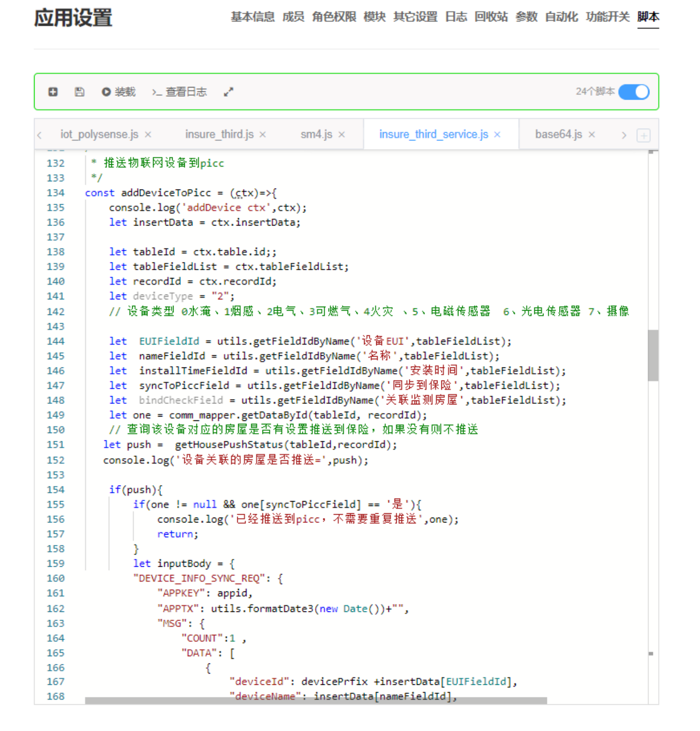
Task: Open the 角色权限 settings section
Action: tap(334, 17)
